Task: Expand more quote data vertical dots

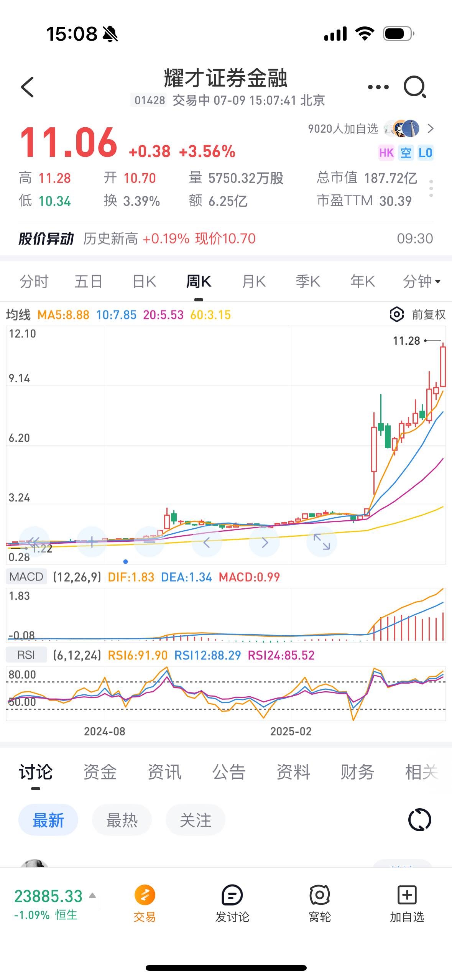Action: tap(431, 188)
